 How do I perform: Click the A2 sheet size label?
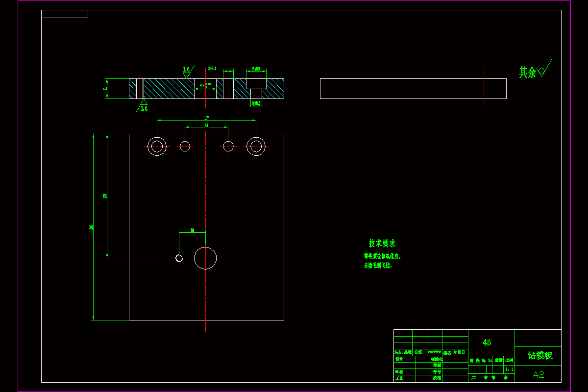click(539, 375)
